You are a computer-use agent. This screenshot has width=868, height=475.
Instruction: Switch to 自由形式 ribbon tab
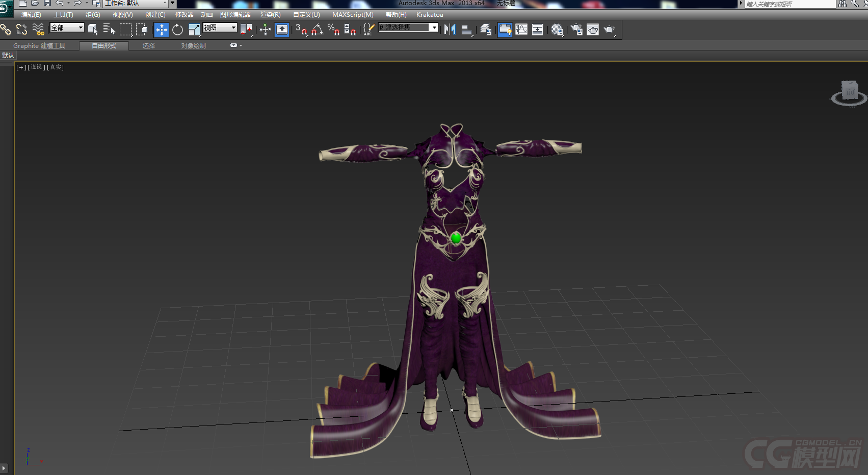click(104, 46)
